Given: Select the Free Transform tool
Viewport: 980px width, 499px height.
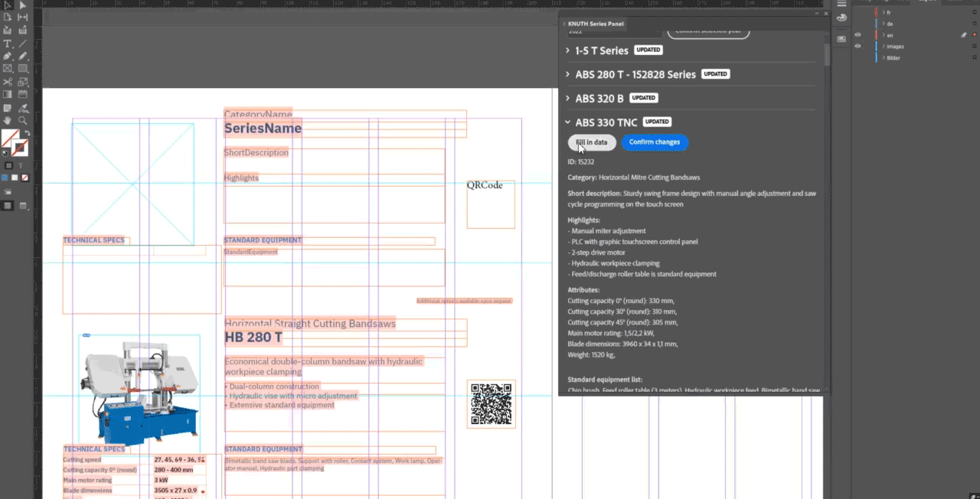Looking at the screenshot, I should pyautogui.click(x=23, y=82).
